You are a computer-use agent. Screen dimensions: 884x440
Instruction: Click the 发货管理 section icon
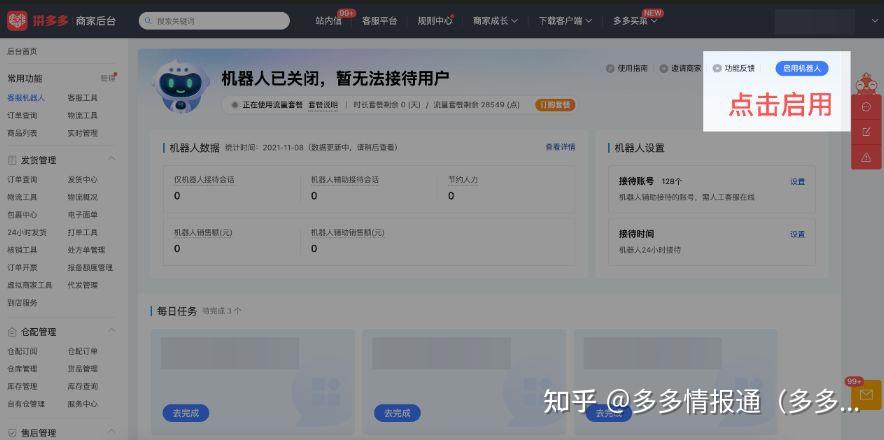pos(12,160)
